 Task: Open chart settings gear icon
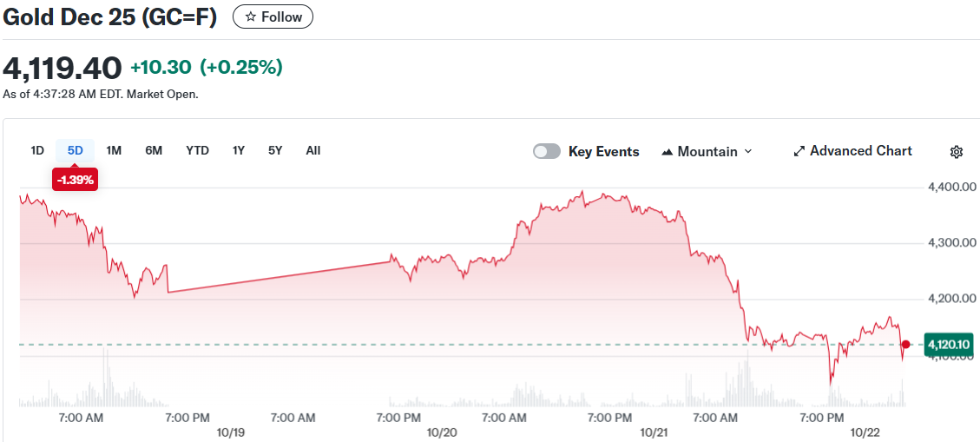[x=957, y=152]
